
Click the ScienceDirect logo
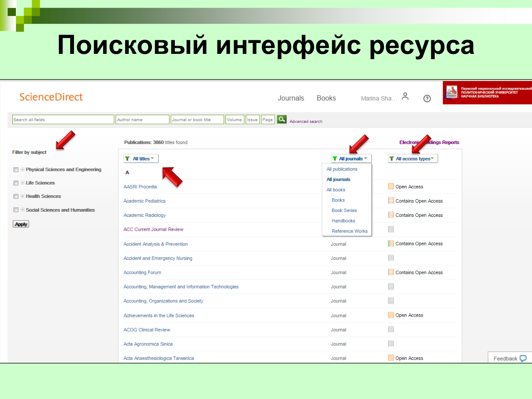pos(51,97)
